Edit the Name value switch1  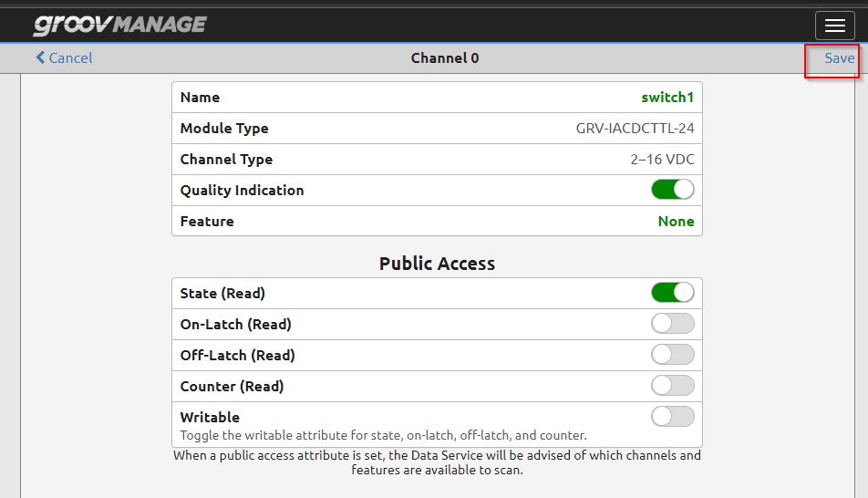point(667,97)
